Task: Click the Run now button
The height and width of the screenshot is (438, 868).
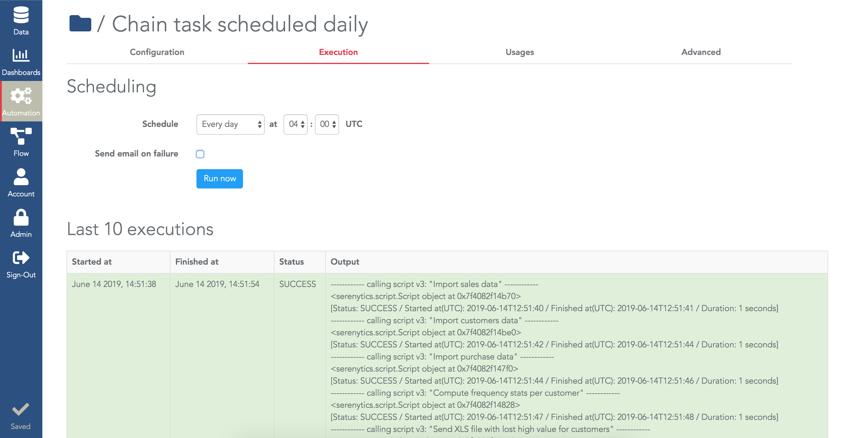Action: [220, 179]
